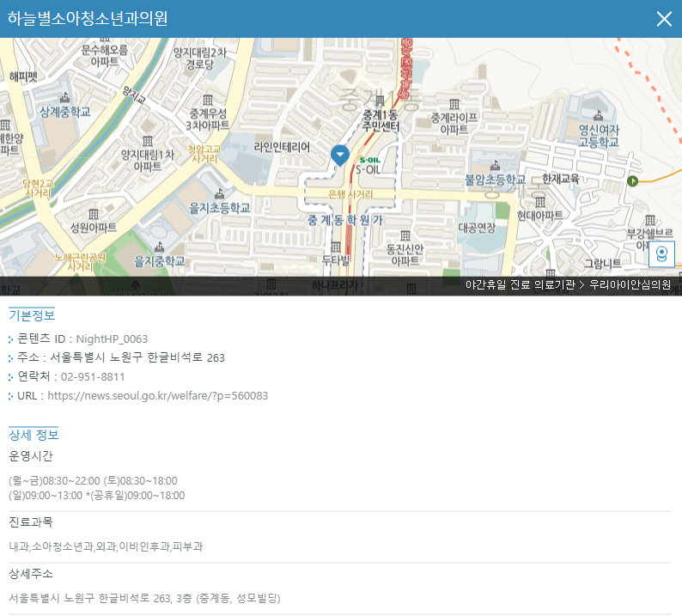Click the 해피펫 map label

(x=23, y=77)
